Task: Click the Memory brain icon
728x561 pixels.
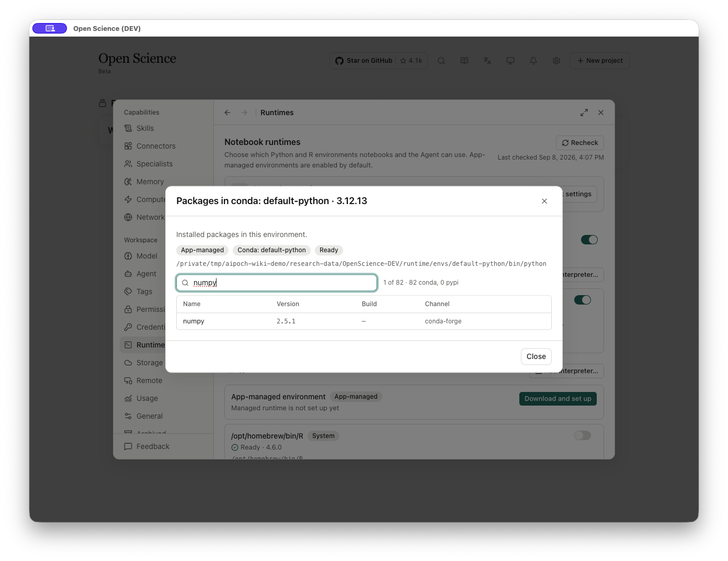Action: click(x=128, y=182)
